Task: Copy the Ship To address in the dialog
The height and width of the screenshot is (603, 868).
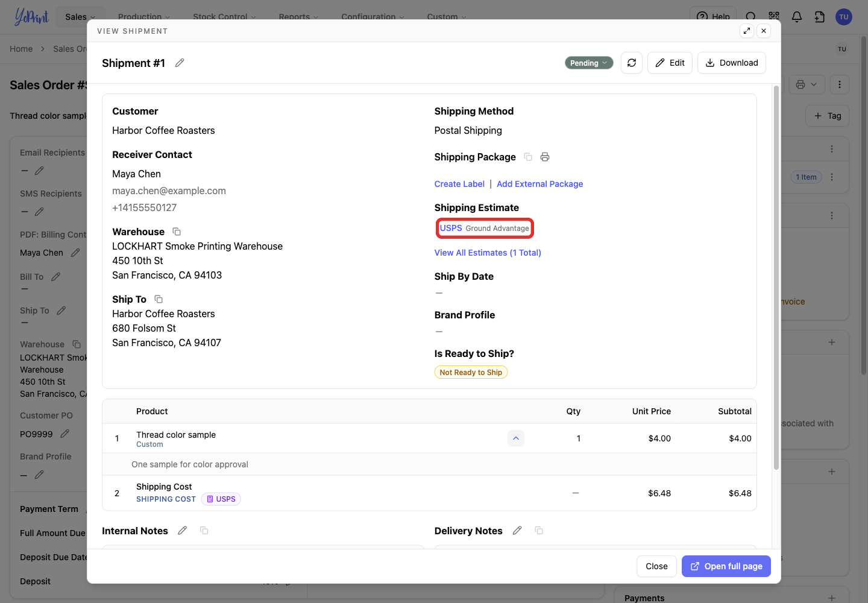Action: 159,299
